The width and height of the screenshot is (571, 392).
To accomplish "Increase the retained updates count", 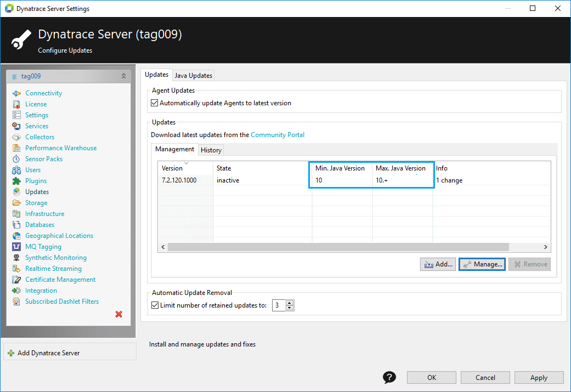I will pyautogui.click(x=290, y=303).
